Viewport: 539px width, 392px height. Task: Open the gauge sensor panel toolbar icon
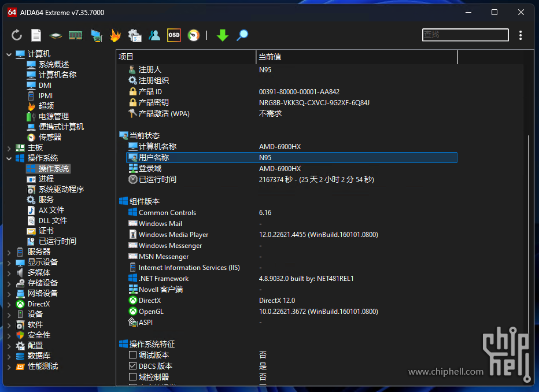194,35
